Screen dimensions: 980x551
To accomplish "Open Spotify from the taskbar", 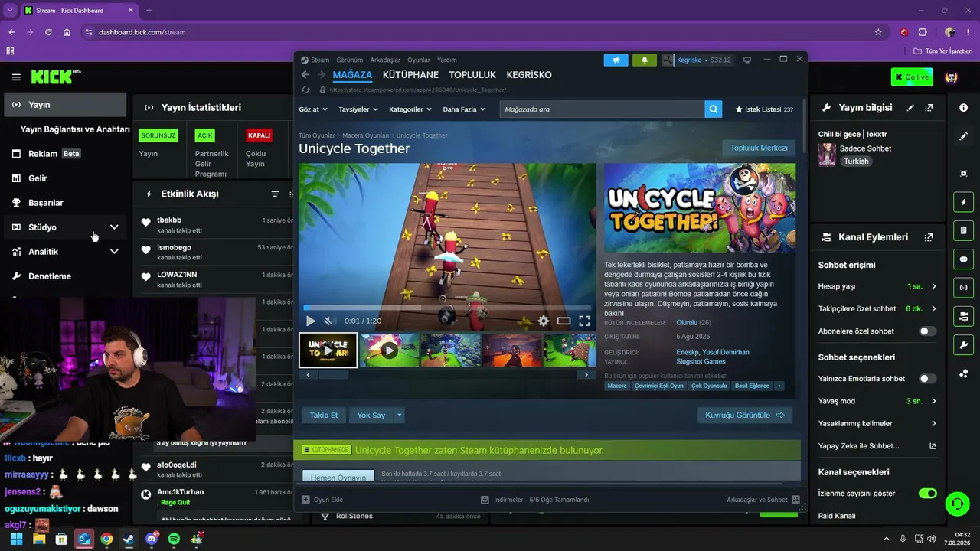I will coord(174,539).
